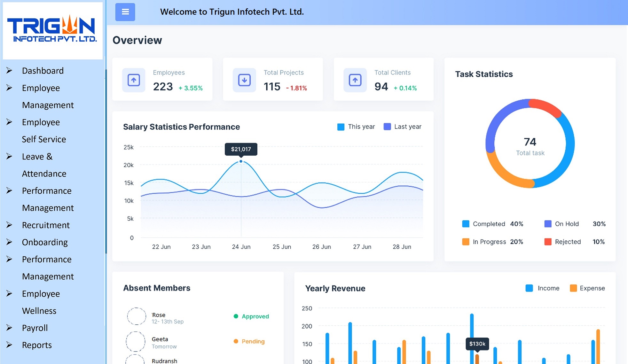Click the $21,017 chart tooltip
The height and width of the screenshot is (364, 628).
[241, 149]
